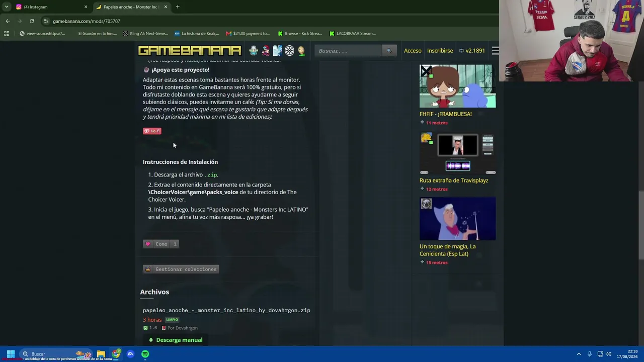
Task: Click the volume speaker icon in tray
Action: (x=609, y=354)
